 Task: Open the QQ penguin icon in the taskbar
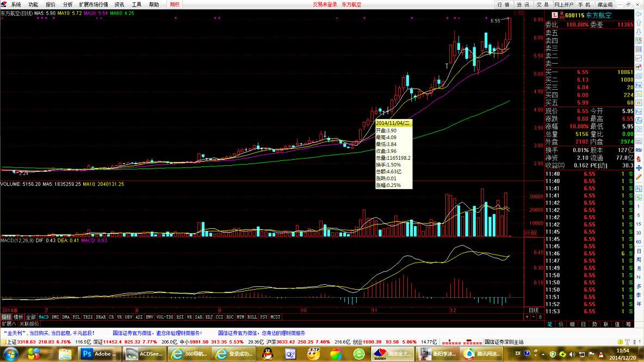pos(268,354)
